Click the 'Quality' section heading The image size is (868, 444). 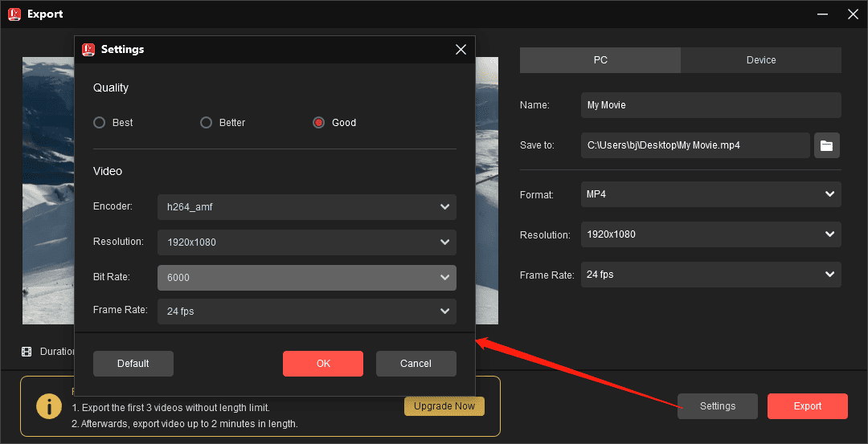[111, 88]
